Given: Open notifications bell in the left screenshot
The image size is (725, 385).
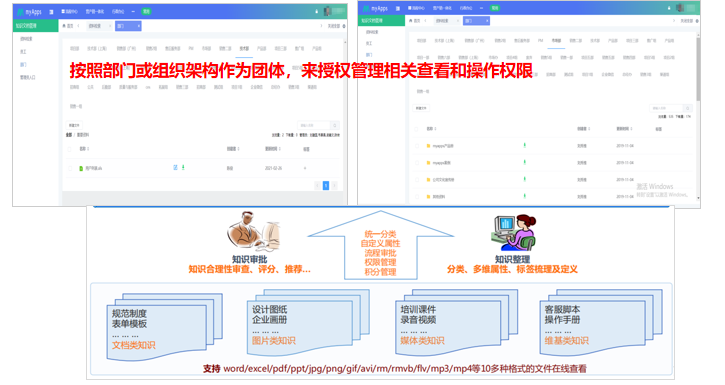Looking at the screenshot, I should click(x=317, y=12).
